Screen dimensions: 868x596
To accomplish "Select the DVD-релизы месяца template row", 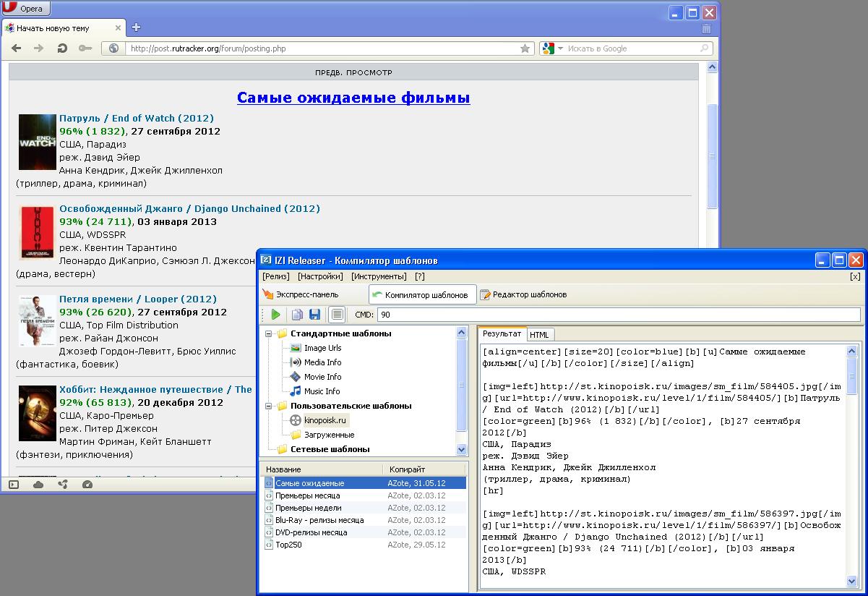I will [x=364, y=532].
